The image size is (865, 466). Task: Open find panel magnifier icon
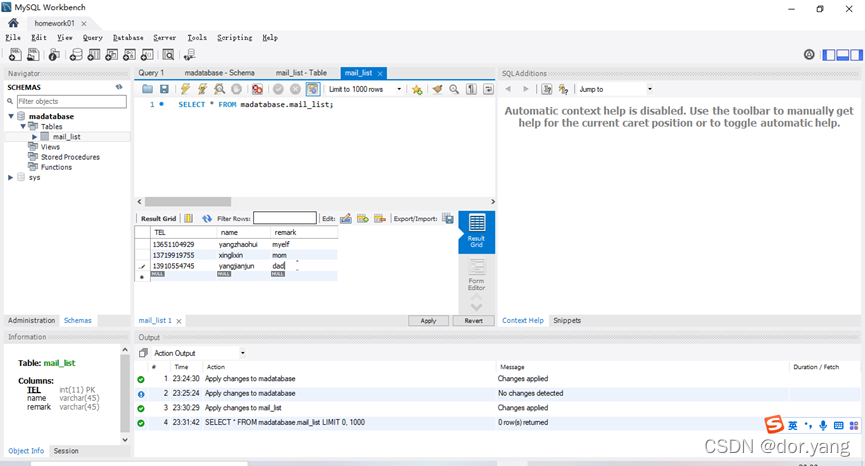[454, 89]
